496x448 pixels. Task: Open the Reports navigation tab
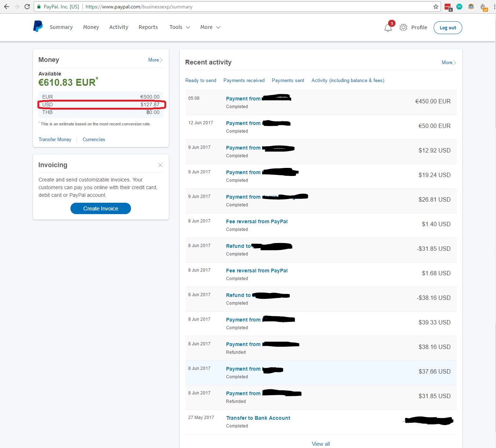148,27
